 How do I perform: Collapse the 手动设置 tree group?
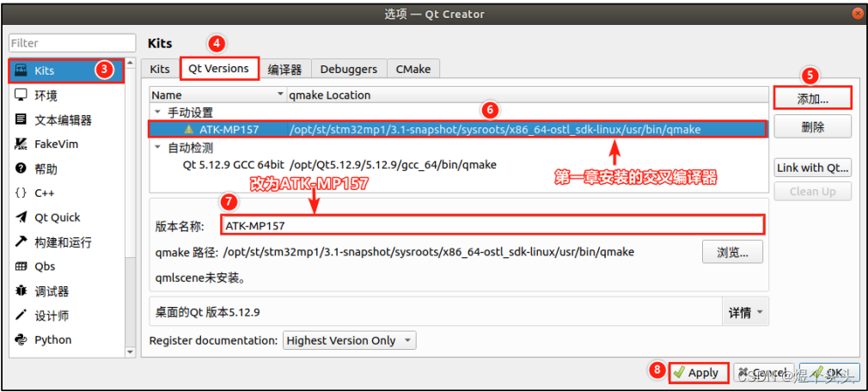pyautogui.click(x=158, y=113)
